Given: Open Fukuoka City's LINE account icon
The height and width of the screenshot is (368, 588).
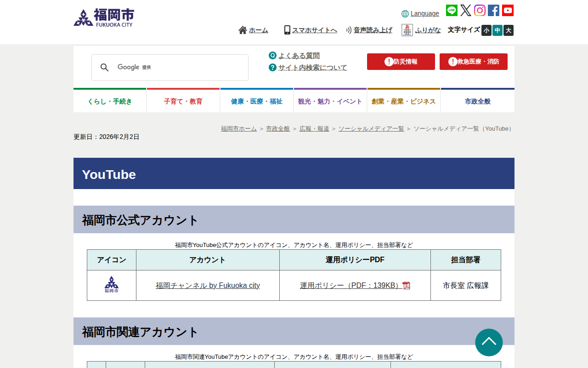Looking at the screenshot, I should tap(452, 11).
